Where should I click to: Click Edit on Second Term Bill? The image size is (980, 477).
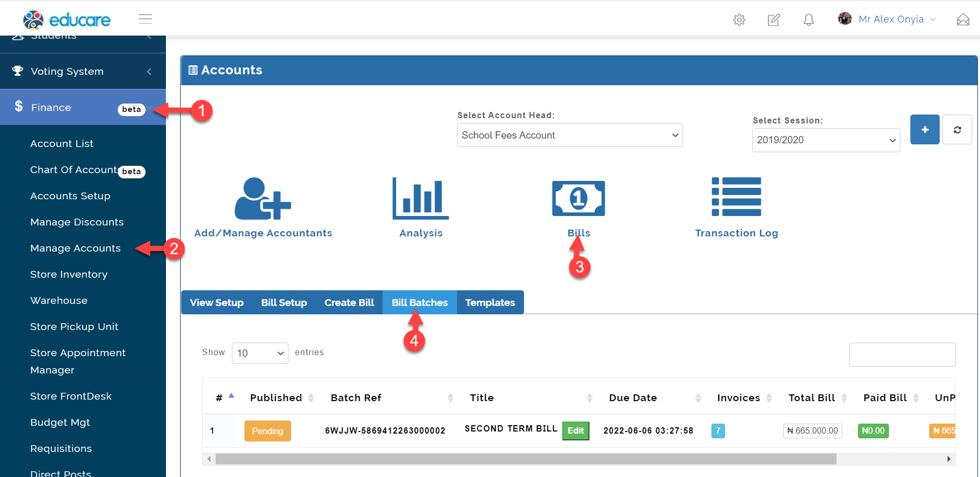tap(576, 430)
